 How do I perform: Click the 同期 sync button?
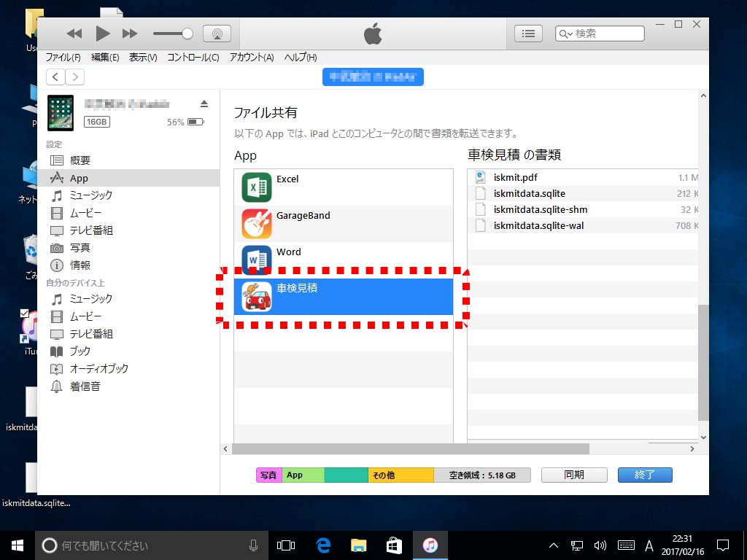[x=574, y=475]
